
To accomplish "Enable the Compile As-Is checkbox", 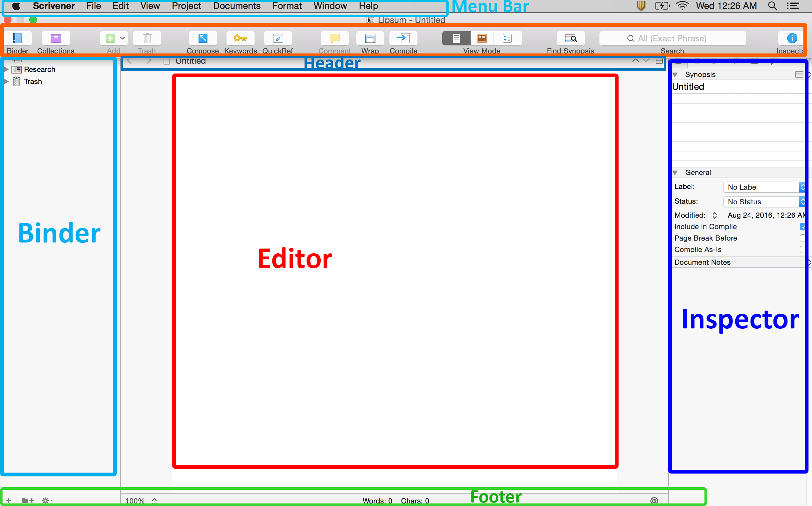I will point(802,249).
